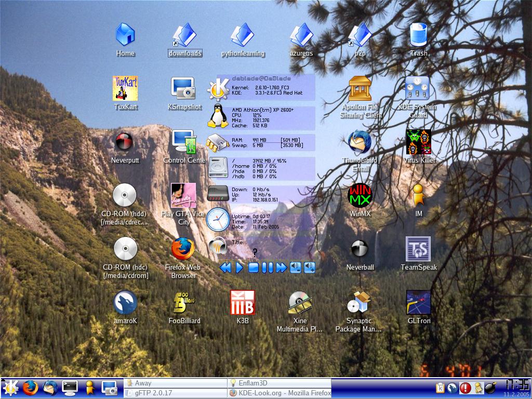
Task: Open Apollon File Sharing Client icon
Action: click(x=360, y=88)
